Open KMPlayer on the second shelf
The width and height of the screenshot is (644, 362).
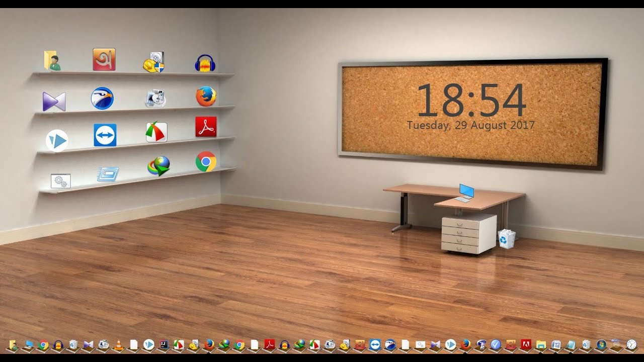tap(54, 102)
